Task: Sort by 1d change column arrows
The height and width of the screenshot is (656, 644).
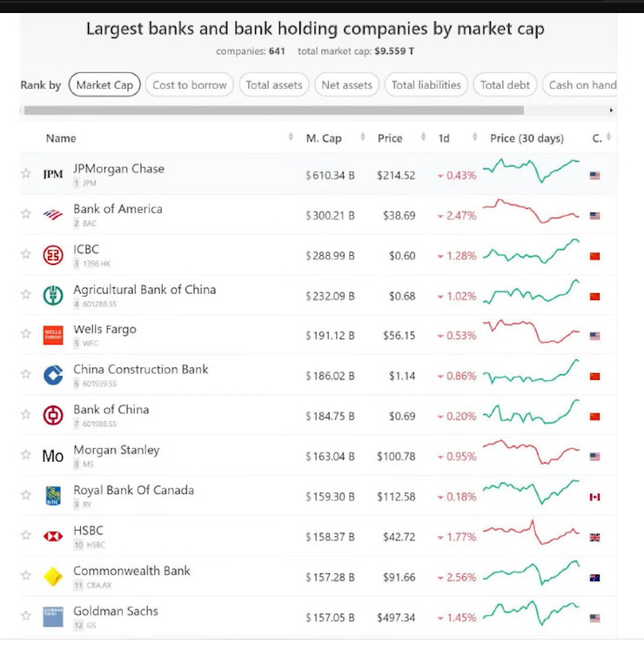Action: coord(475,137)
